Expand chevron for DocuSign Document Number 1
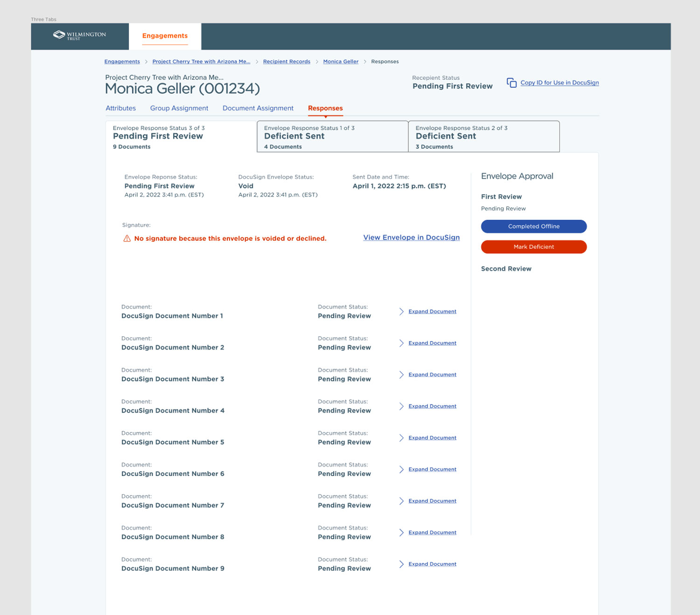Screen dimensions: 700x615 (x=401, y=311)
